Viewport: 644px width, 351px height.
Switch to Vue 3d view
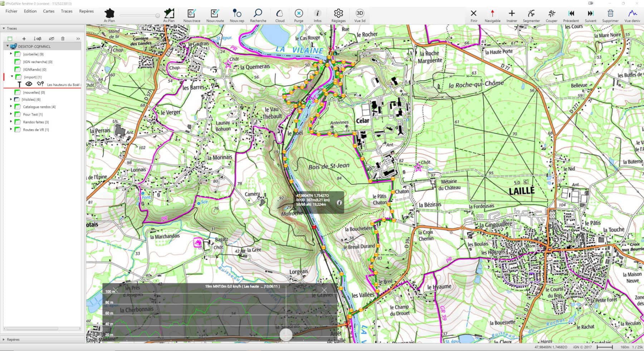pos(360,15)
